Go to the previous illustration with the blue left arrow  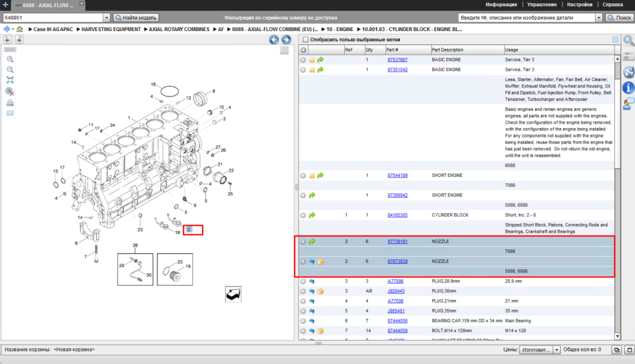[274, 40]
